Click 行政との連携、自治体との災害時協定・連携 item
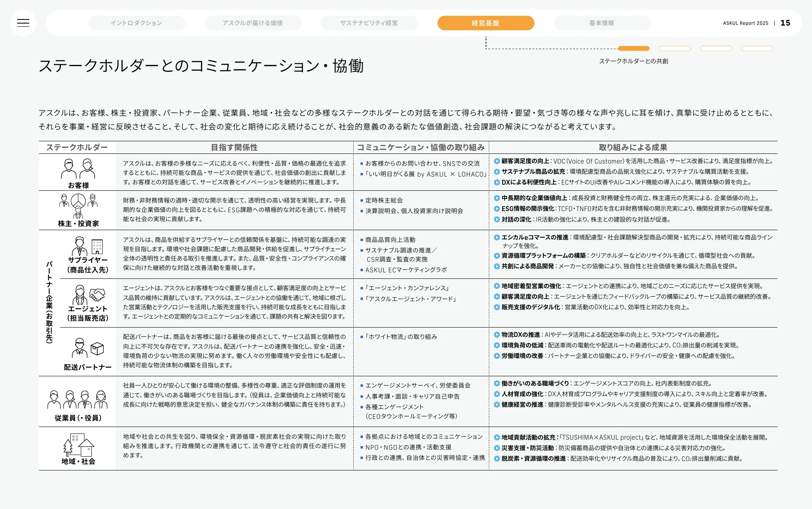The image size is (812, 509). (x=425, y=458)
